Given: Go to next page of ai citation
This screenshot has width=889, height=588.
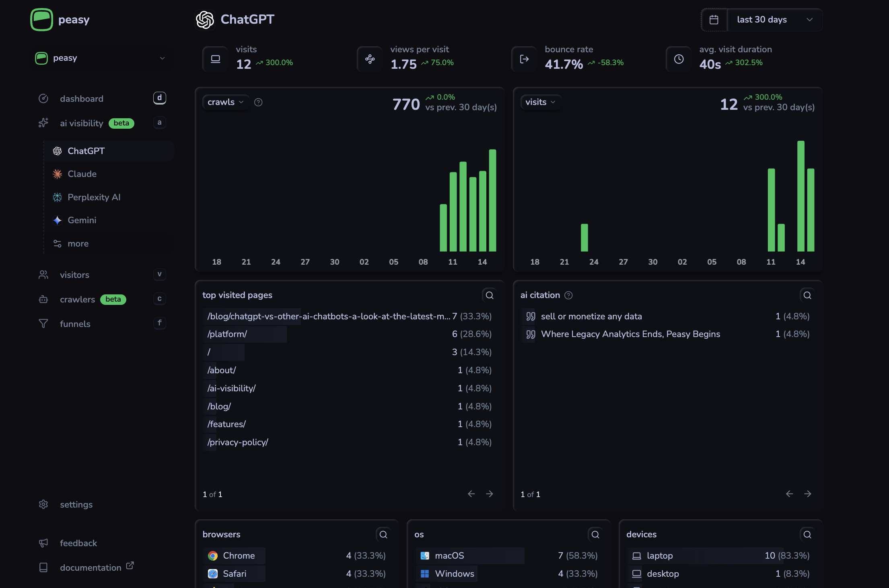Looking at the screenshot, I should coord(808,494).
